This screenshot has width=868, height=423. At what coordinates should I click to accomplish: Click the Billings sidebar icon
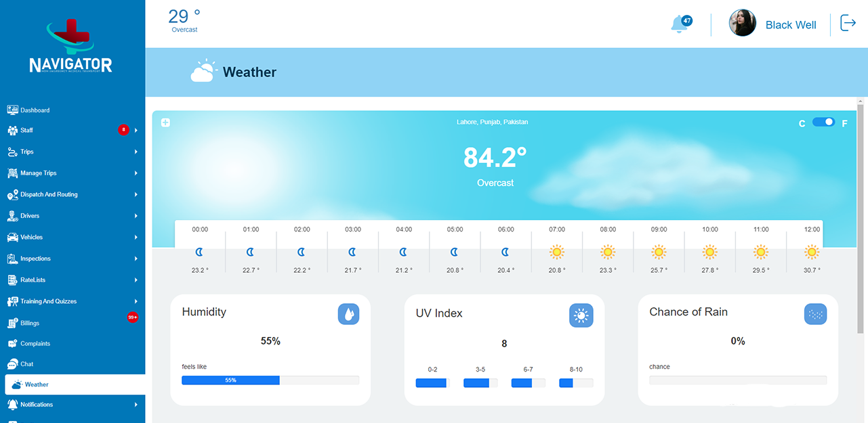tap(12, 323)
